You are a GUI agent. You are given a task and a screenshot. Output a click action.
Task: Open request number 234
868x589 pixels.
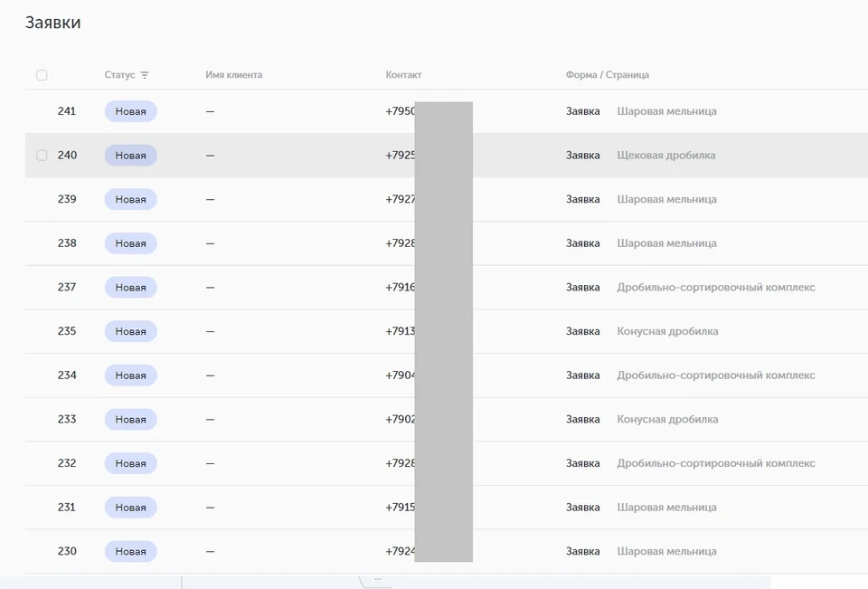pos(67,375)
